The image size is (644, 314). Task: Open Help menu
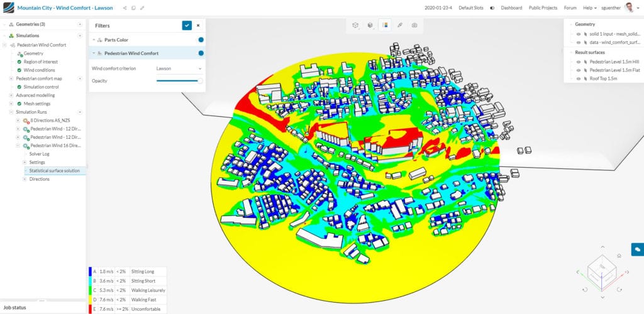click(x=589, y=8)
